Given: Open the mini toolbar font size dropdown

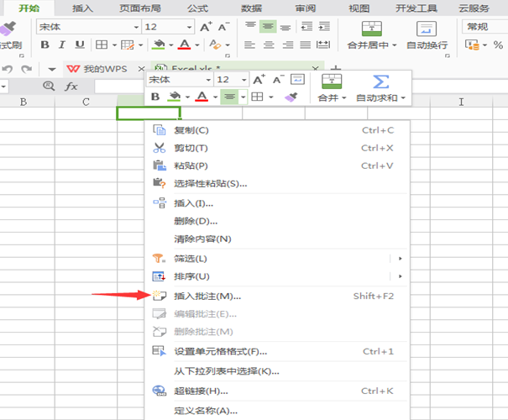Looking at the screenshot, I should (x=244, y=80).
